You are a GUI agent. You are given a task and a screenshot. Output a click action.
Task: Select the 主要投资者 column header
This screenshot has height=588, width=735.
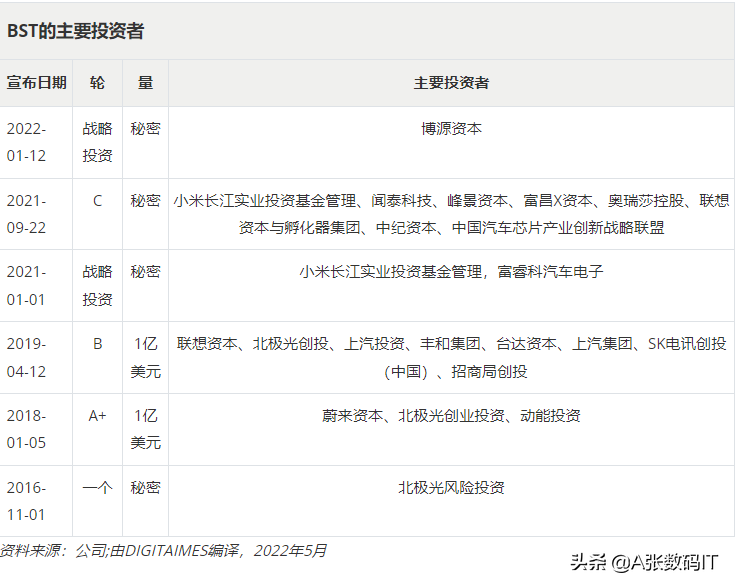[451, 83]
